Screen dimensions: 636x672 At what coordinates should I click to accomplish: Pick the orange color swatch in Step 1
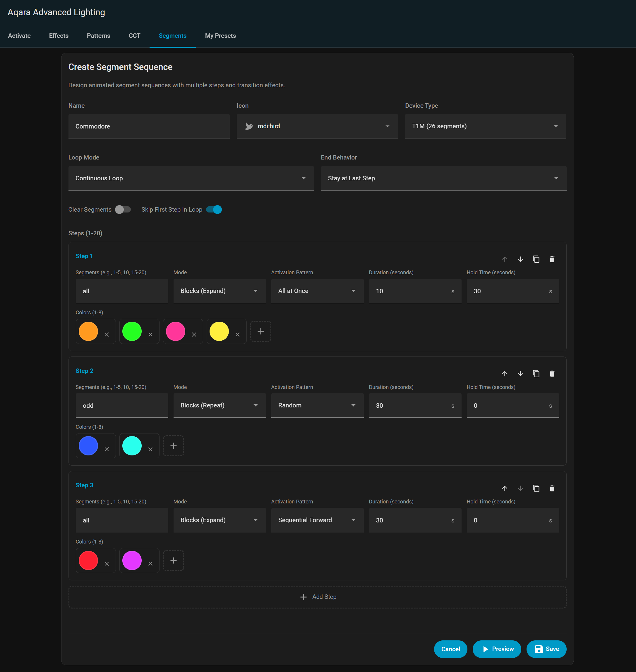tap(88, 331)
